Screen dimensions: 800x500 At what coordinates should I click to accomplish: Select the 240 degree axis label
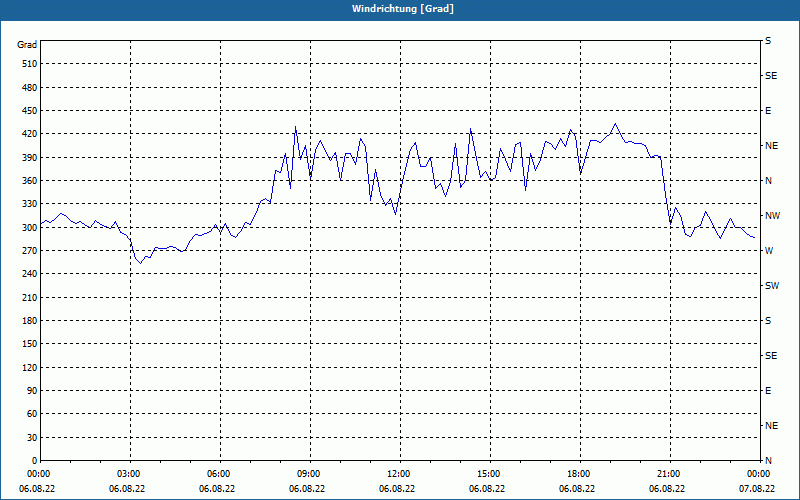point(30,274)
